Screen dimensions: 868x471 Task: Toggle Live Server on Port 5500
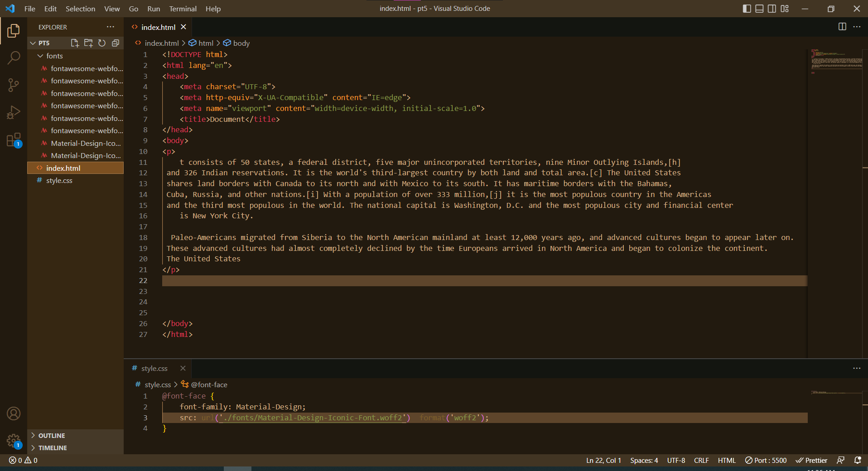point(766,460)
